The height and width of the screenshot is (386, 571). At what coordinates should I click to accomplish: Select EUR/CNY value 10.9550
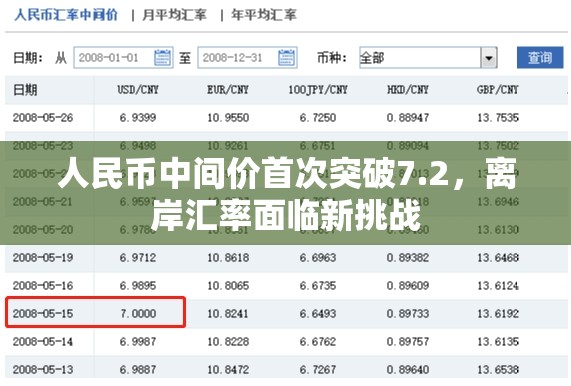point(228,118)
